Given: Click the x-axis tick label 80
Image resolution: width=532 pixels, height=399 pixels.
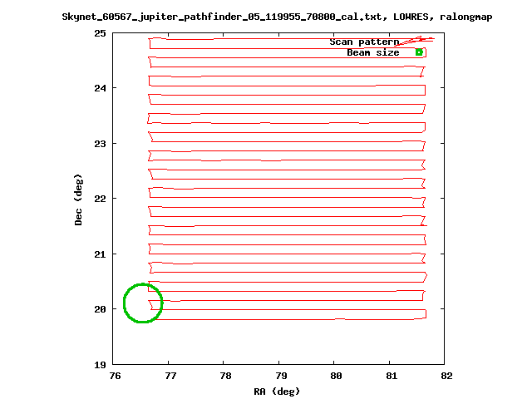Looking at the screenshot, I should [336, 376].
